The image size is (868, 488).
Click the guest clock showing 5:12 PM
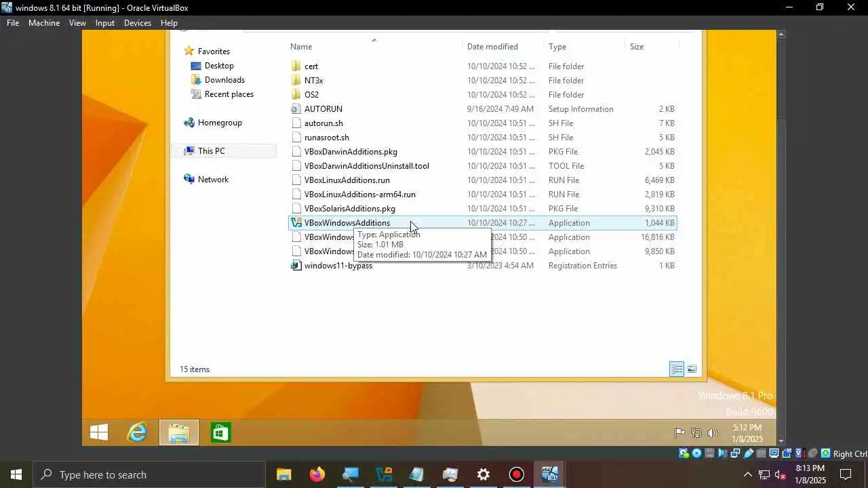[747, 433]
